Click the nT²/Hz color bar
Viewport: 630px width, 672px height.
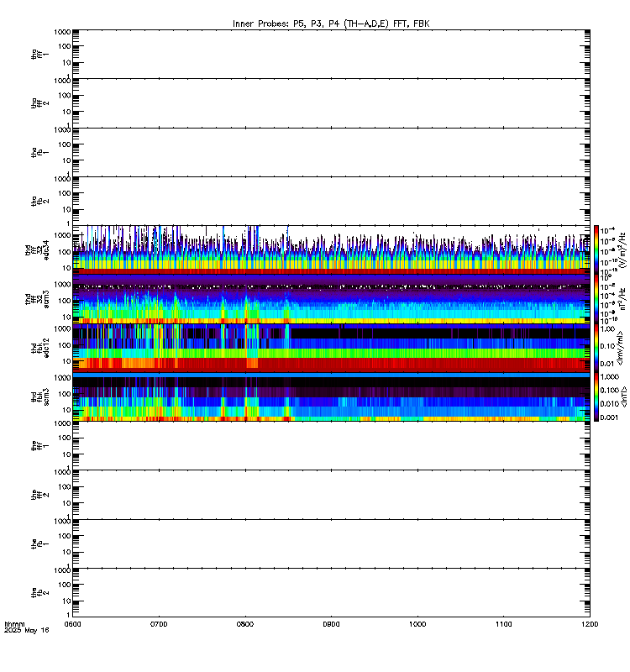pyautogui.click(x=596, y=299)
